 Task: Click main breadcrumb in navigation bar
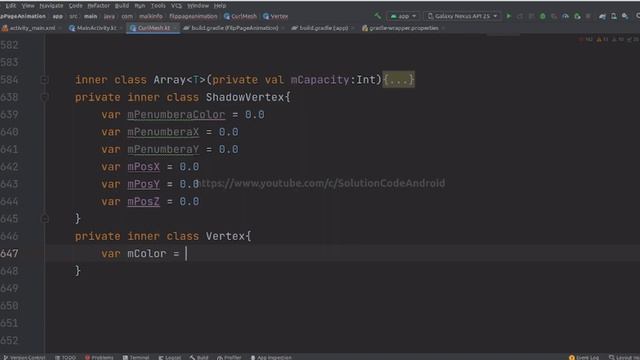point(91,16)
